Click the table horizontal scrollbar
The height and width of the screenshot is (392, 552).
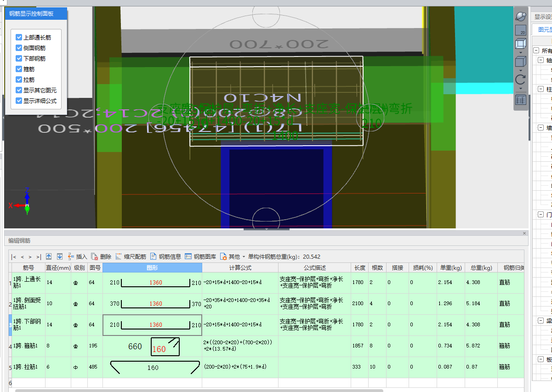tap(199, 390)
